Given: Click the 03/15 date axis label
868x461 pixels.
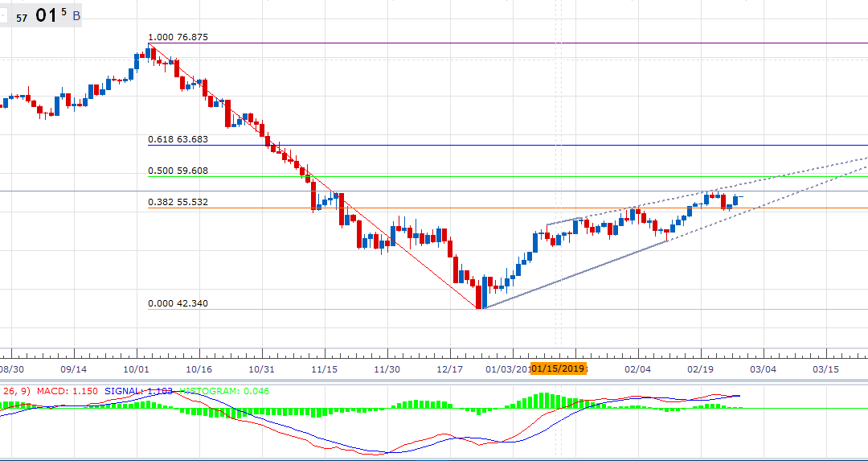Looking at the screenshot, I should (826, 368).
